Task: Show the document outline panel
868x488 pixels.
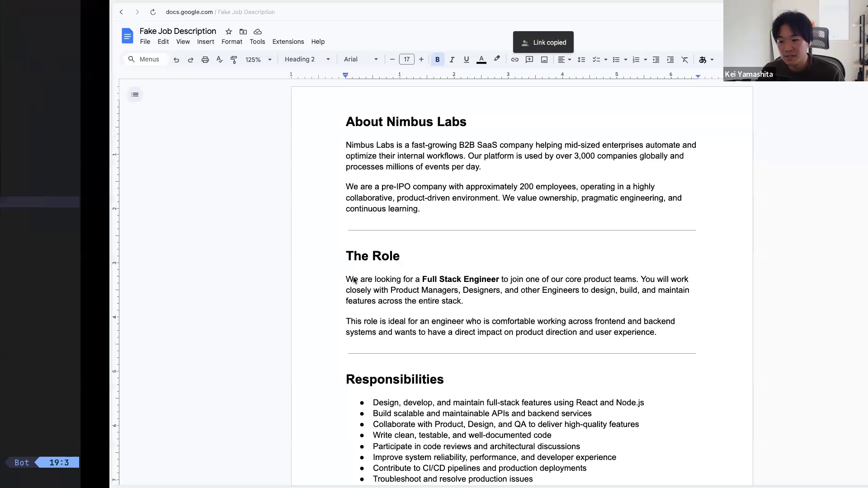Action: [x=135, y=94]
